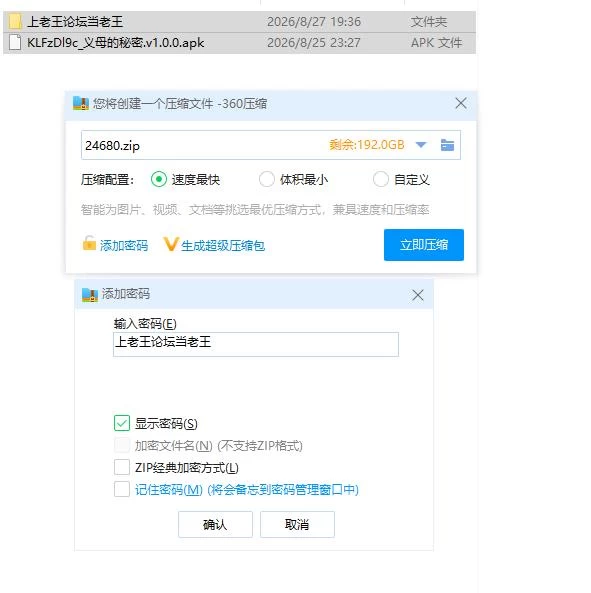Click the 输入密码 password field
591x593 pixels.
point(256,344)
